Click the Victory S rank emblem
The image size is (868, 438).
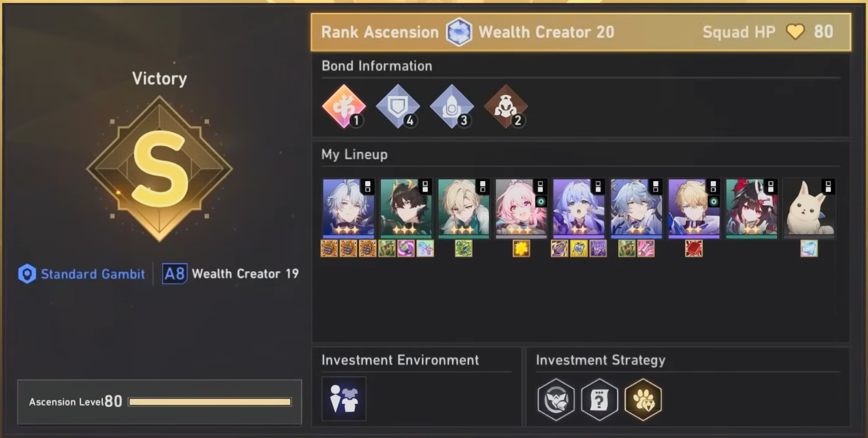[159, 169]
